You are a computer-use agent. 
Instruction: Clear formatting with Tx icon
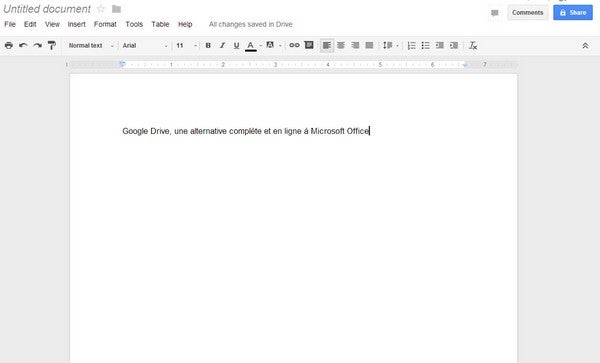473,46
